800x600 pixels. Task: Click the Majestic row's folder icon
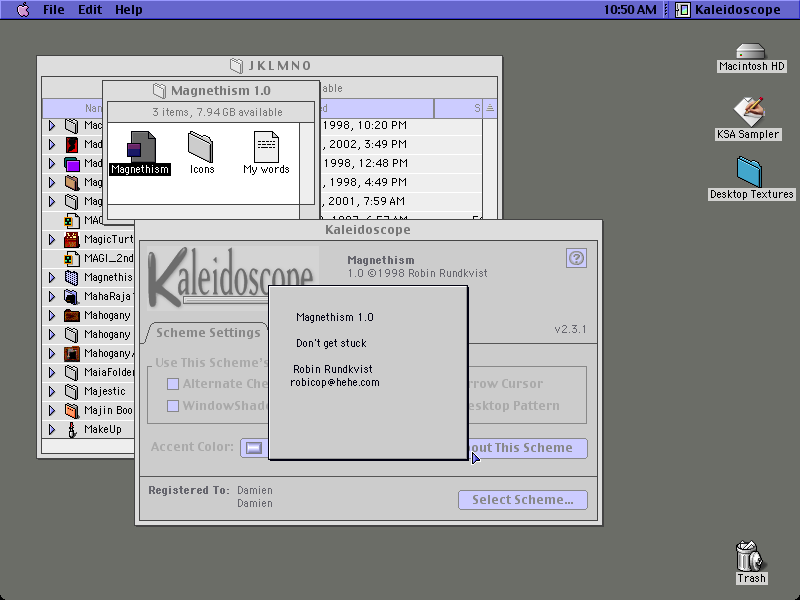[71, 391]
